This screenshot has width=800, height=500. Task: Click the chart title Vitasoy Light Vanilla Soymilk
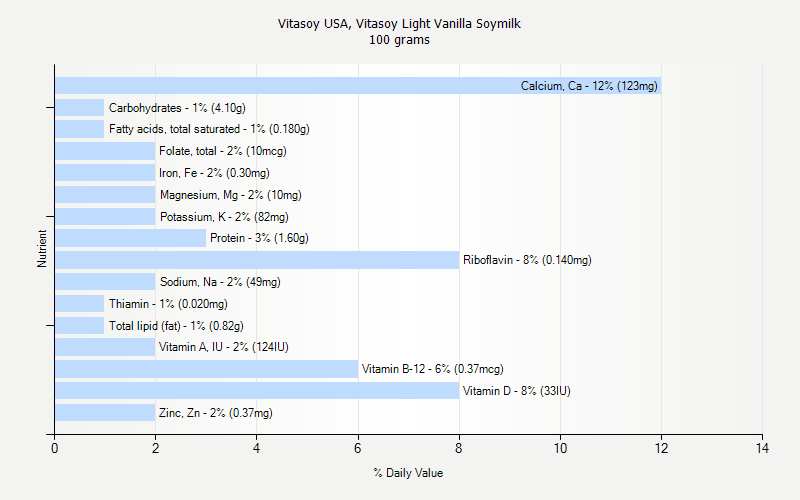(x=399, y=23)
